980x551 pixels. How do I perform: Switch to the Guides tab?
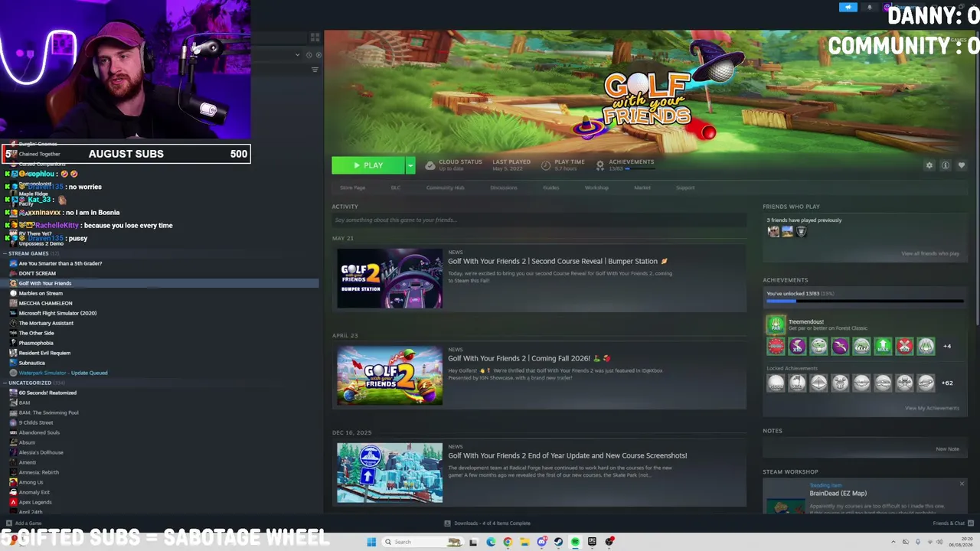(551, 187)
